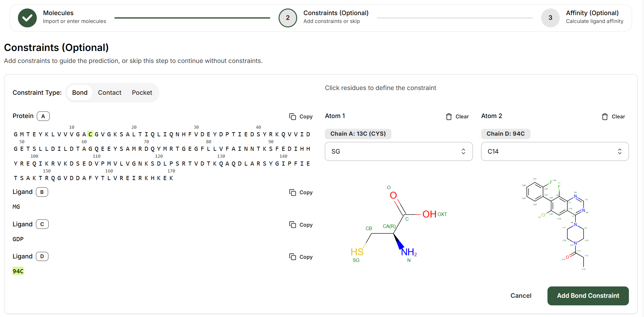Image resolution: width=644 pixels, height=317 pixels.
Task: Click the green Molecules completed checkmark
Action: (27, 18)
